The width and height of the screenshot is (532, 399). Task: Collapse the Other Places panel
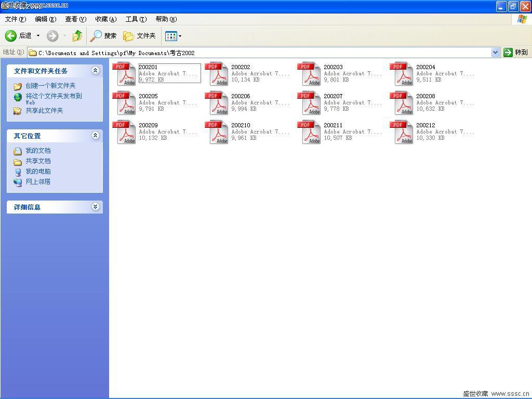click(95, 136)
